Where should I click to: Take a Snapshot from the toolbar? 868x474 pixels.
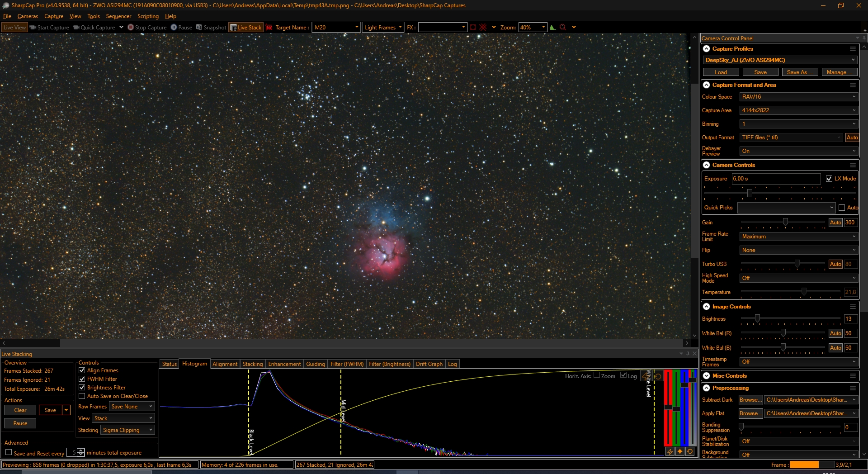(x=211, y=28)
